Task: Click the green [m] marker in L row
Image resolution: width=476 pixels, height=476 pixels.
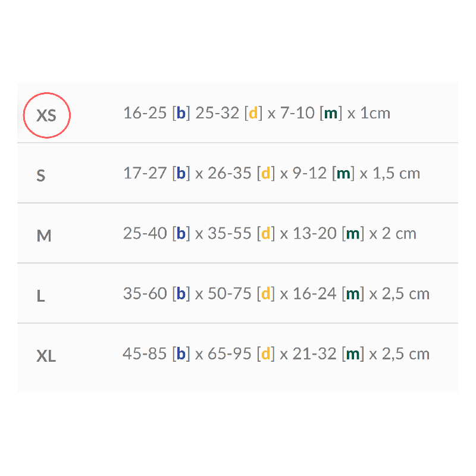Action: pos(353,293)
